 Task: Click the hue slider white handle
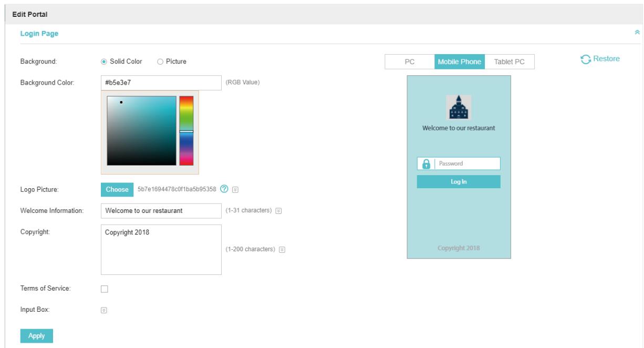click(x=186, y=131)
